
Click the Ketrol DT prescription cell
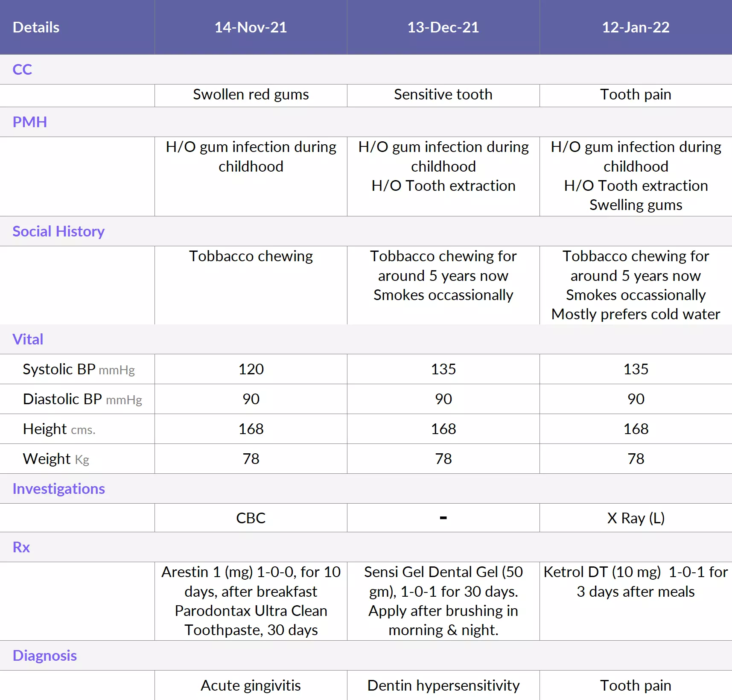[x=636, y=601]
